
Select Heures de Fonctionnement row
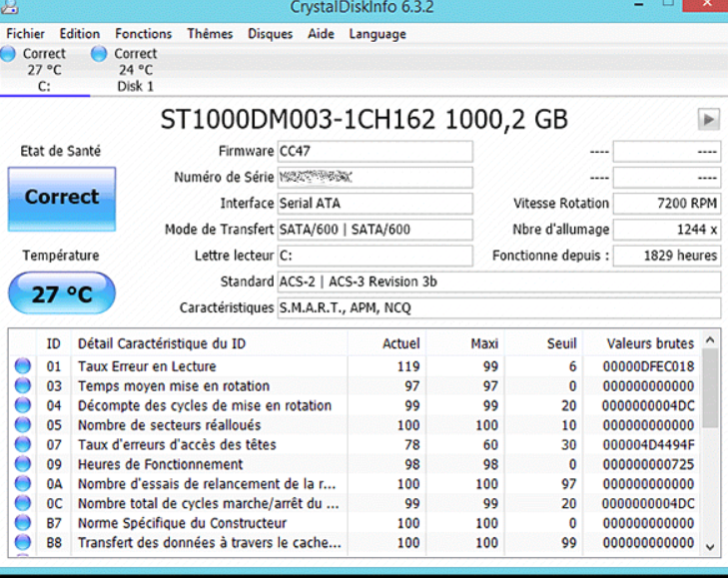click(x=355, y=464)
